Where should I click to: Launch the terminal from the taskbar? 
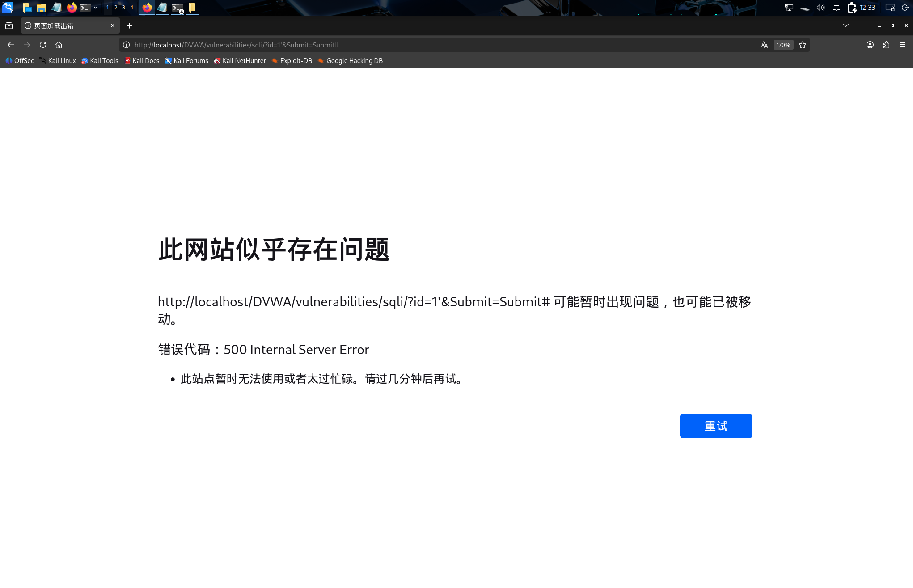[85, 7]
